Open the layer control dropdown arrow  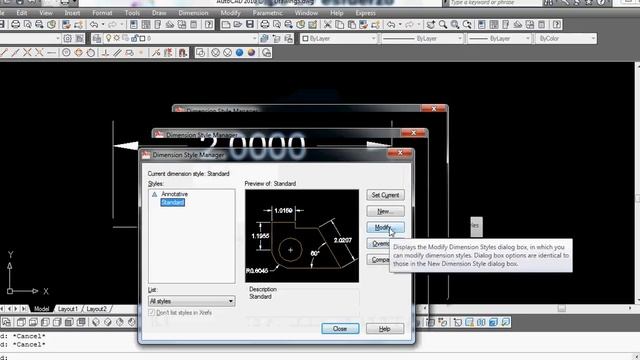pyautogui.click(x=255, y=38)
